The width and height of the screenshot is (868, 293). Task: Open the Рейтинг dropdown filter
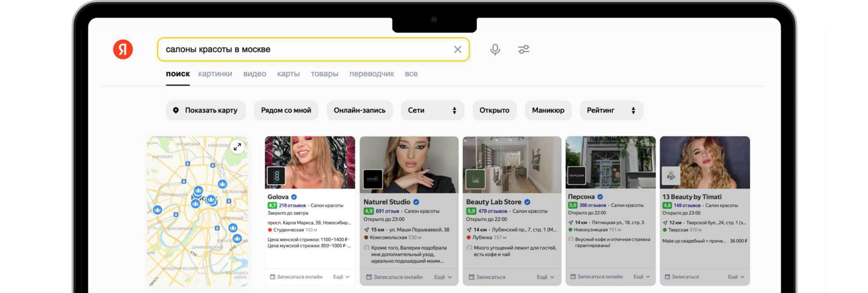611,110
